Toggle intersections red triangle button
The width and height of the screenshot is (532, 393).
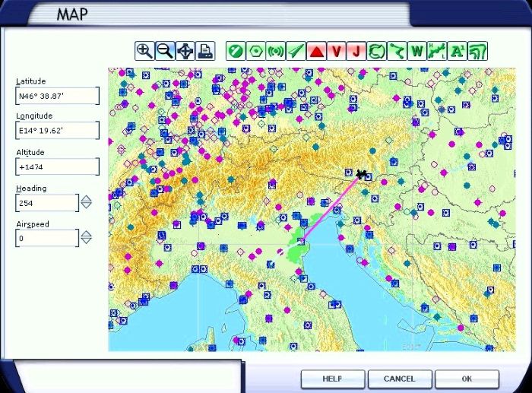pos(316,51)
